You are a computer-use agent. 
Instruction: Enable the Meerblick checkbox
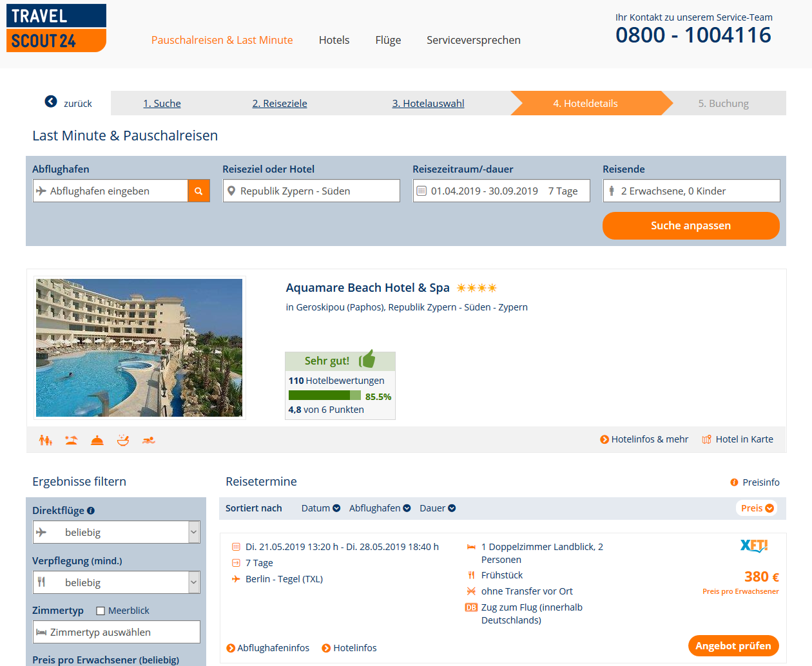coord(101,611)
